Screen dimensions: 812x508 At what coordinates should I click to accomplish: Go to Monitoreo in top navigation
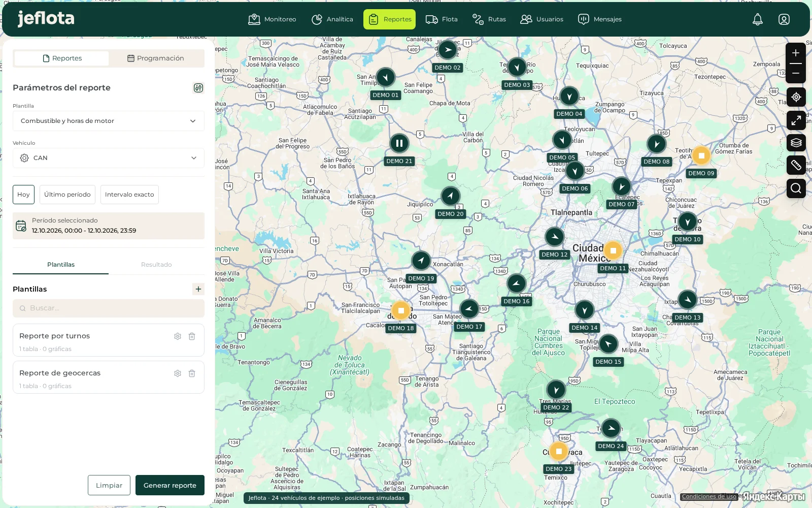(272, 19)
